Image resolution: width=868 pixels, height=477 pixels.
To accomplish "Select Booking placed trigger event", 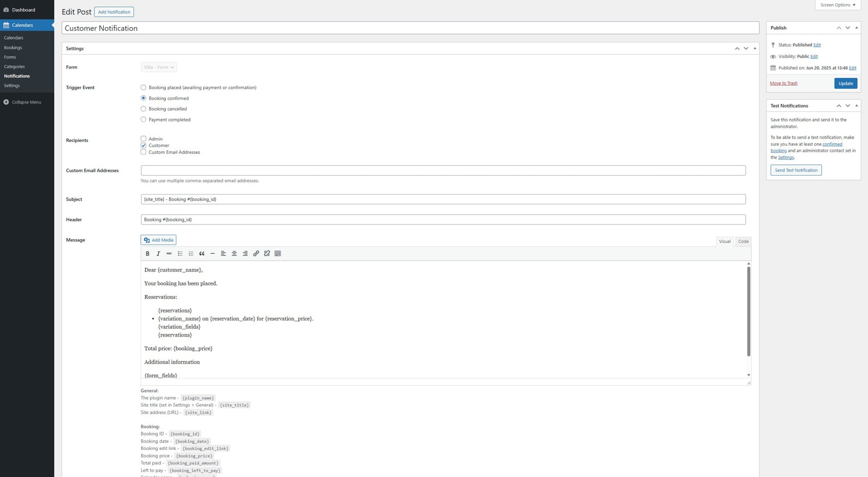I will tap(143, 87).
